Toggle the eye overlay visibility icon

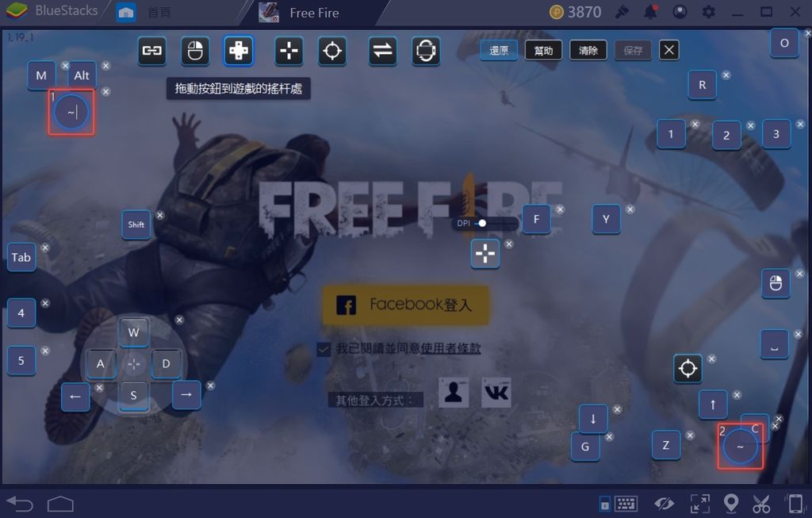[x=665, y=504]
